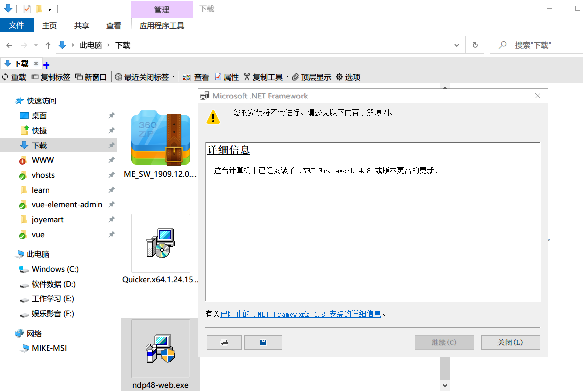Open the WWW folder in sidebar
Screen dimensions: 583x392
pos(43,160)
